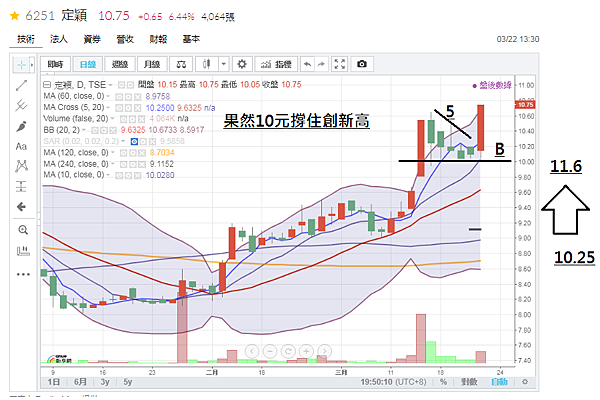Click the candlestick chart style button
600x400 pixels.
(x=207, y=64)
